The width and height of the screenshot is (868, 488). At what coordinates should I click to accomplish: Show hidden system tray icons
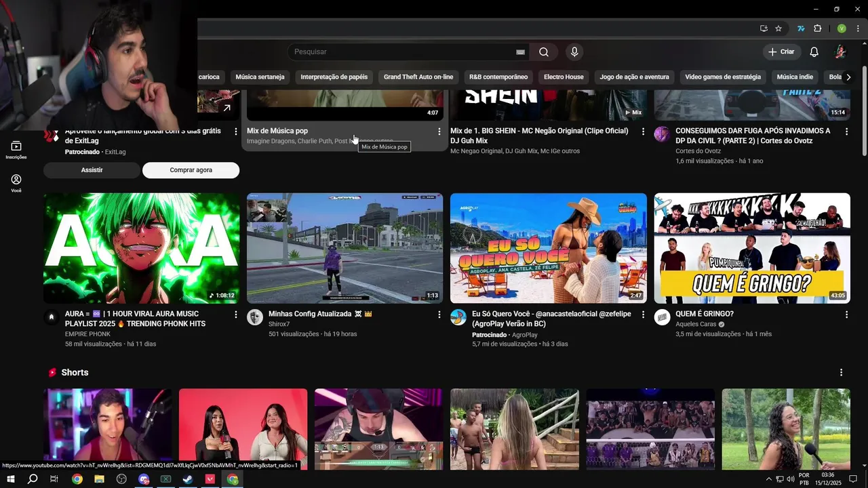tap(768, 479)
